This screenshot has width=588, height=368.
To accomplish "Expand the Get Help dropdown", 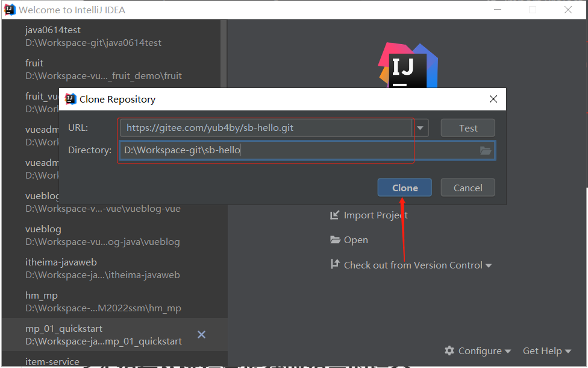I will [546, 351].
